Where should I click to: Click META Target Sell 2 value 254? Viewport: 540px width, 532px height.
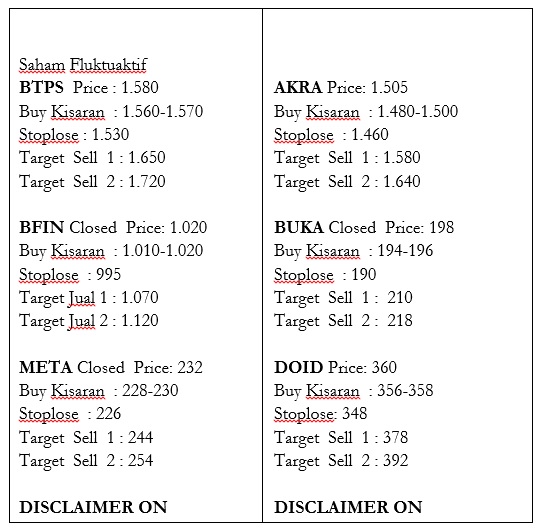pos(141,461)
